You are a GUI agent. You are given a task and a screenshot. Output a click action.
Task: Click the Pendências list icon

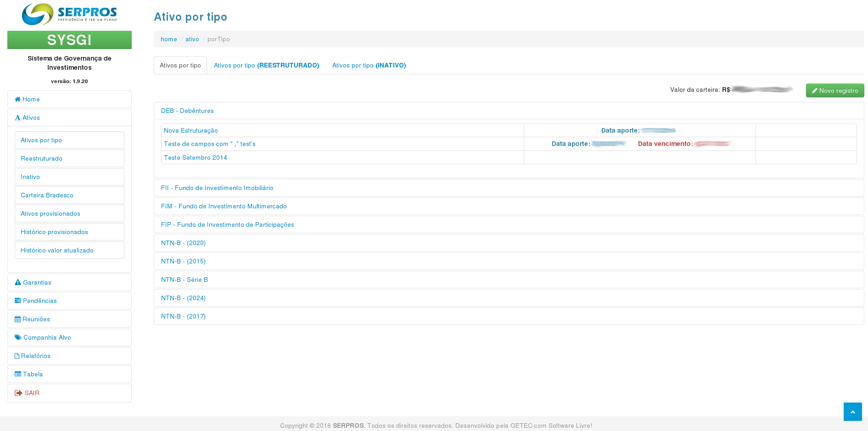[x=18, y=301]
